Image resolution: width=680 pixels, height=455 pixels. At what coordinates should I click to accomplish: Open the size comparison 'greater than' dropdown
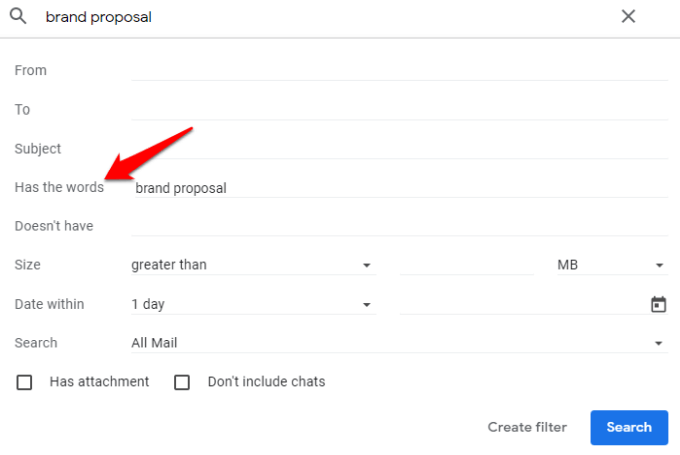(252, 265)
